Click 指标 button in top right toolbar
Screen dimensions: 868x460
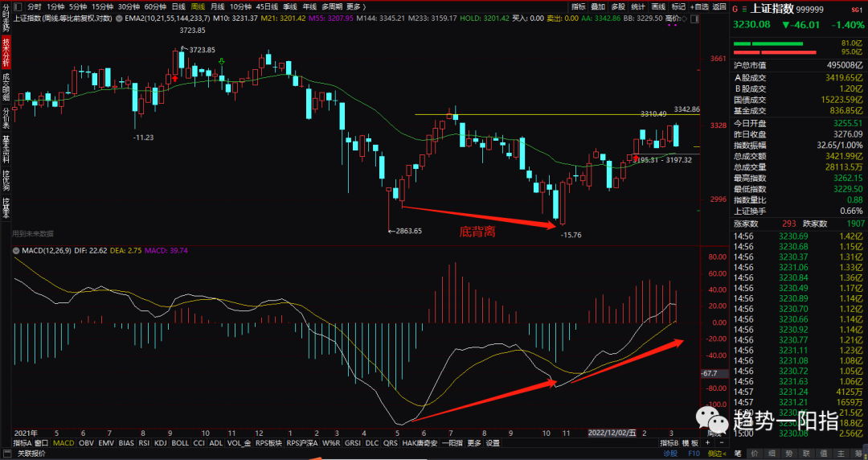click(579, 6)
